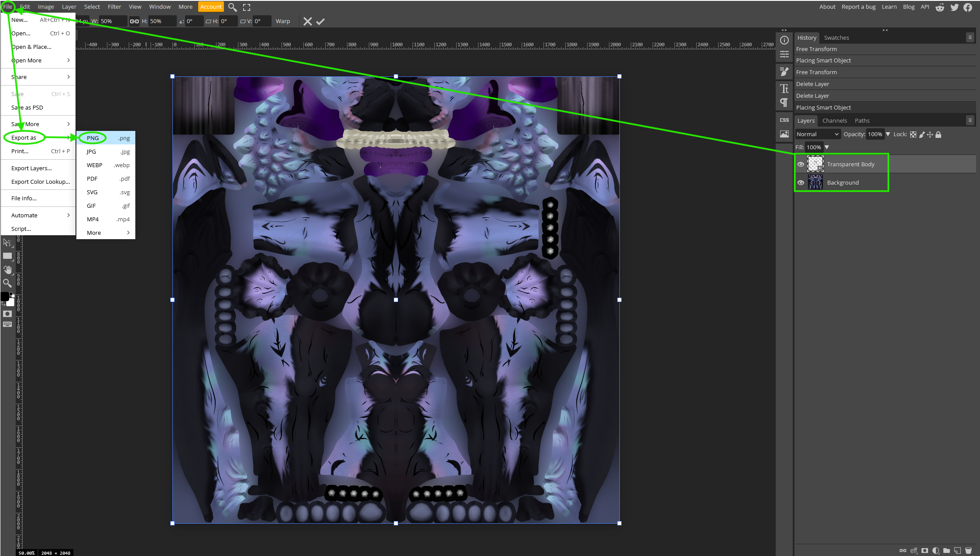This screenshot has height=556, width=980.
Task: Expand the Opacity slider arrow
Action: [888, 134]
